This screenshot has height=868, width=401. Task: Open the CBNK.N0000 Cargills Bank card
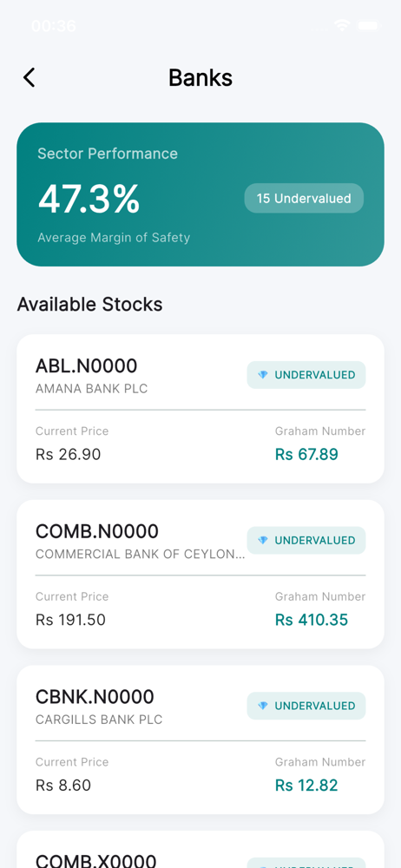click(x=200, y=740)
